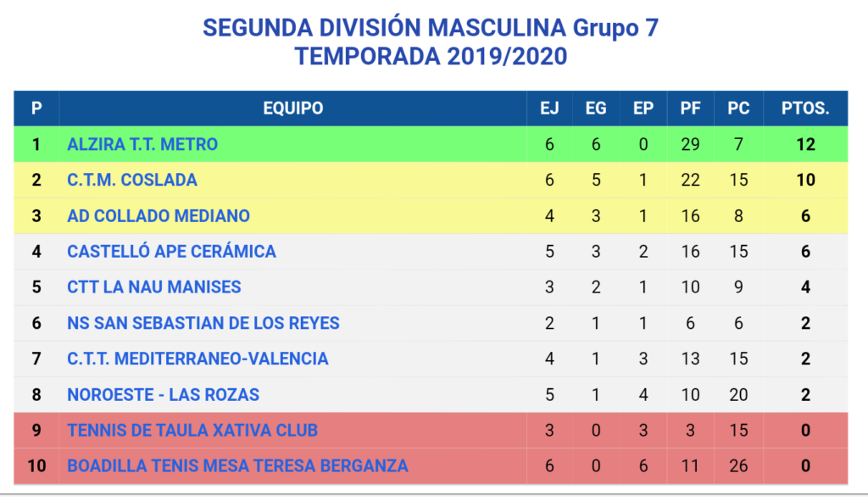Image resolution: width=868 pixels, height=501 pixels.
Task: Select C.T.T. MEDITERRANEO-VALENCIA team link
Action: pos(198,359)
